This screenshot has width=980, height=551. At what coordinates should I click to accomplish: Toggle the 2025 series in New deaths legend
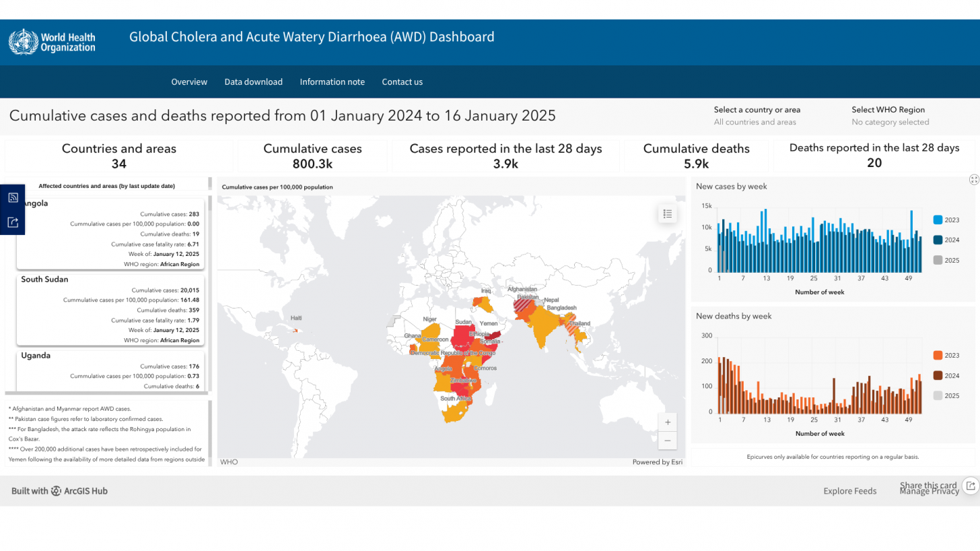pos(946,395)
